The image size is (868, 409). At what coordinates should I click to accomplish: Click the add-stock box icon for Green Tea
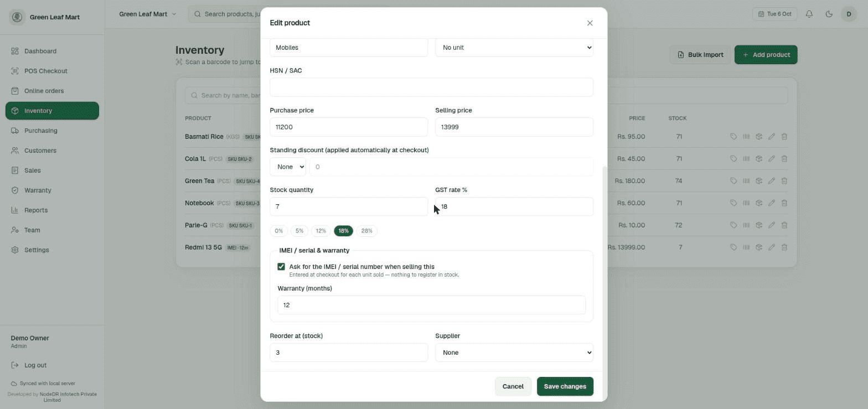point(759,181)
